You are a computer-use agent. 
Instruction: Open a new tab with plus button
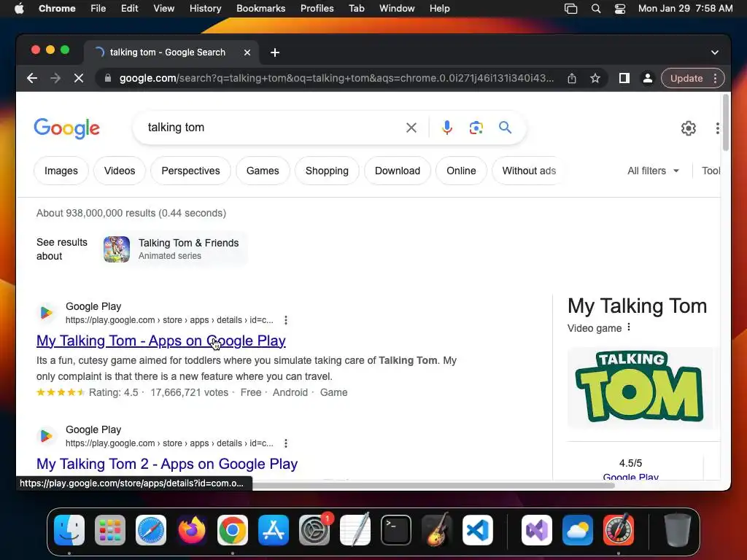pyautogui.click(x=275, y=52)
